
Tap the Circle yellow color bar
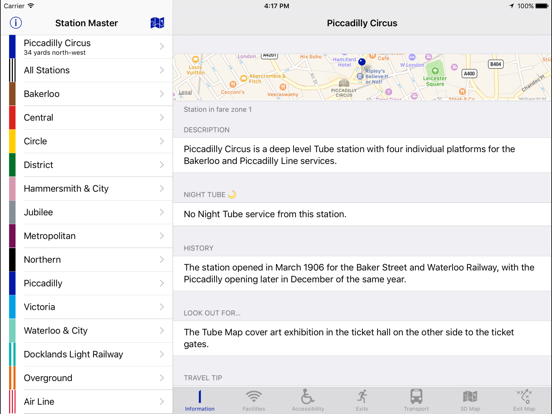[x=12, y=141]
